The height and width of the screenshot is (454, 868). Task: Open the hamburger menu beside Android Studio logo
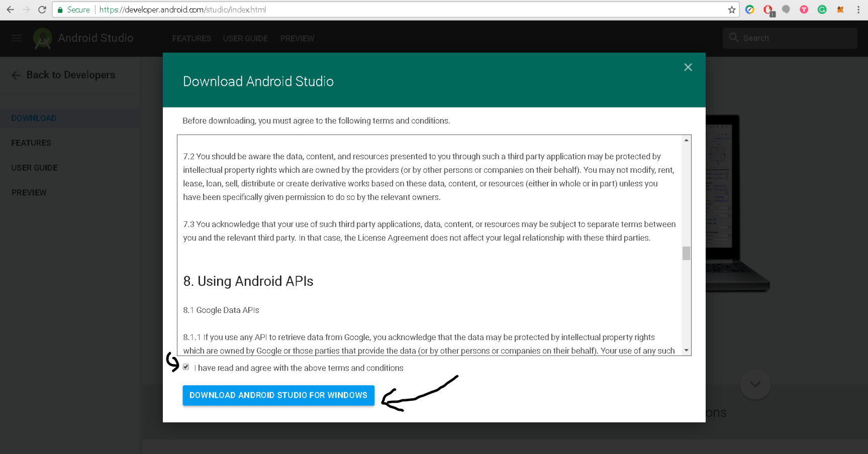point(17,38)
